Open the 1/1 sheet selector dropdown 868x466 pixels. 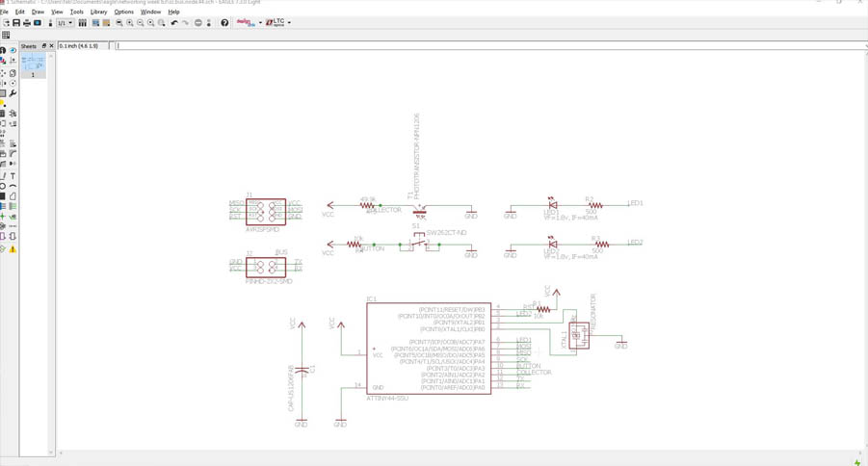click(66, 23)
